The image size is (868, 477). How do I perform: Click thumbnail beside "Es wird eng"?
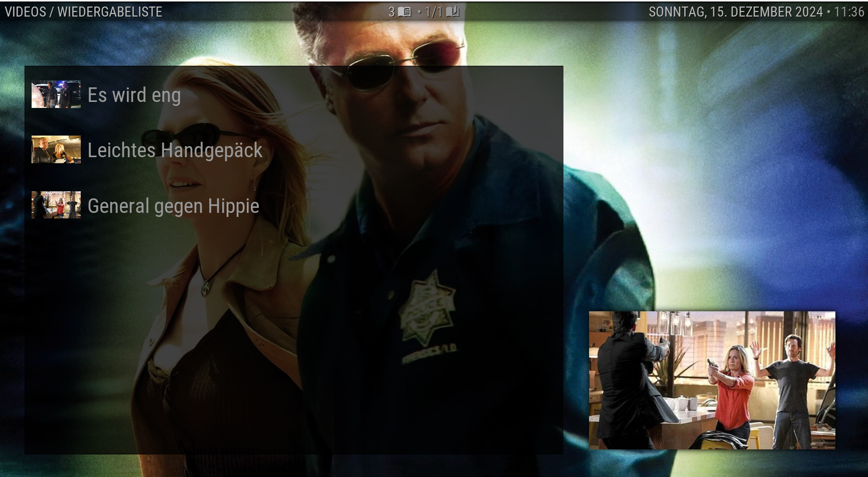56,94
